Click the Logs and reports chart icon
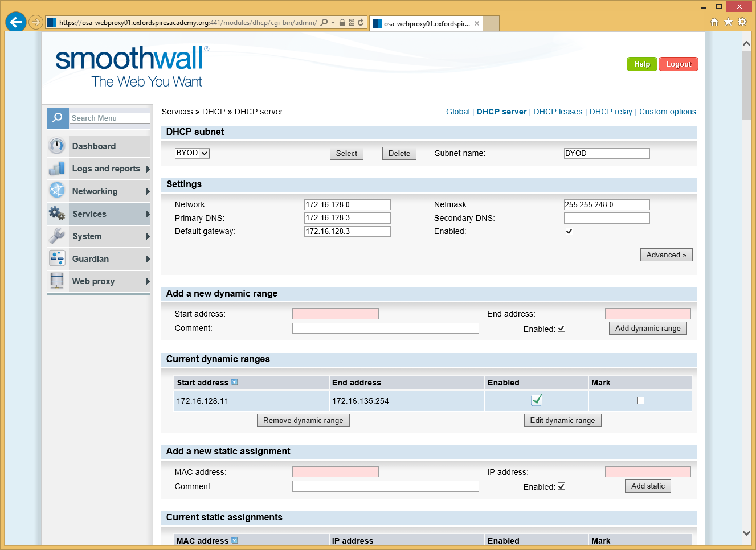Image resolution: width=756 pixels, height=550 pixels. pos(57,169)
